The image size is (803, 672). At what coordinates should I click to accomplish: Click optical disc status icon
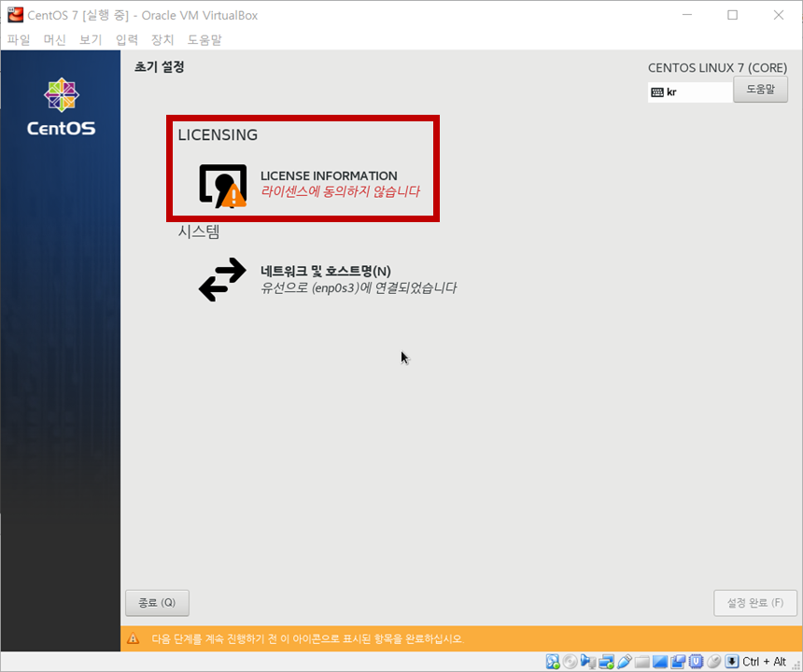point(570,661)
